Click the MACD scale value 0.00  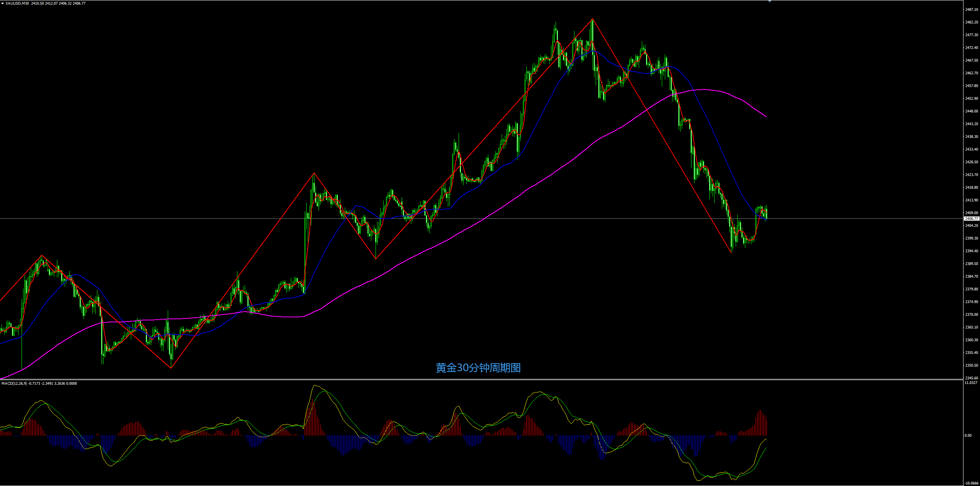968,436
